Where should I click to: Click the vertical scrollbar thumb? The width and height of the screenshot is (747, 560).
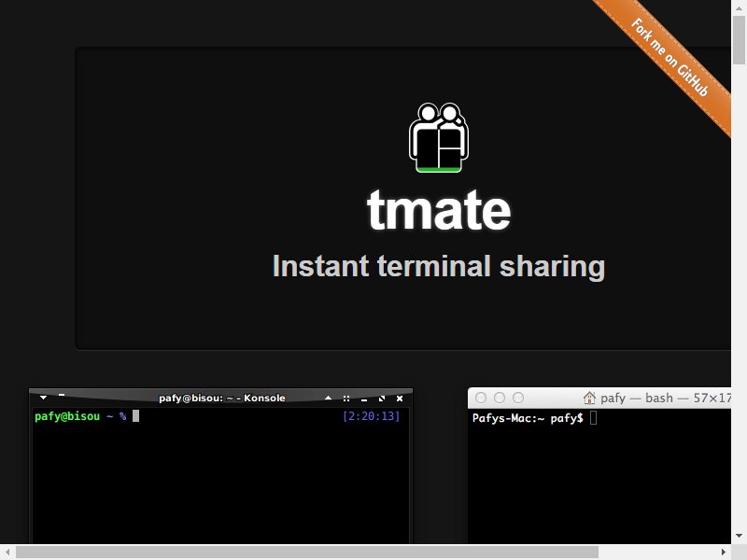pyautogui.click(x=739, y=40)
